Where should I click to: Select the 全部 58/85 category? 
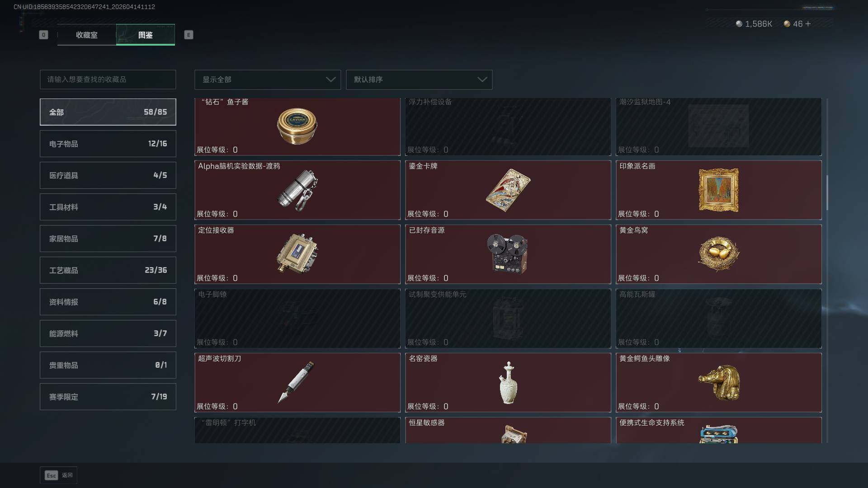click(x=108, y=112)
